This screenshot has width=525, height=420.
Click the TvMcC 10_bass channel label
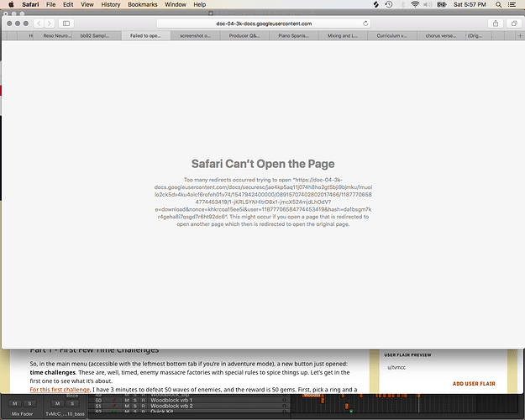pyautogui.click(x=65, y=414)
